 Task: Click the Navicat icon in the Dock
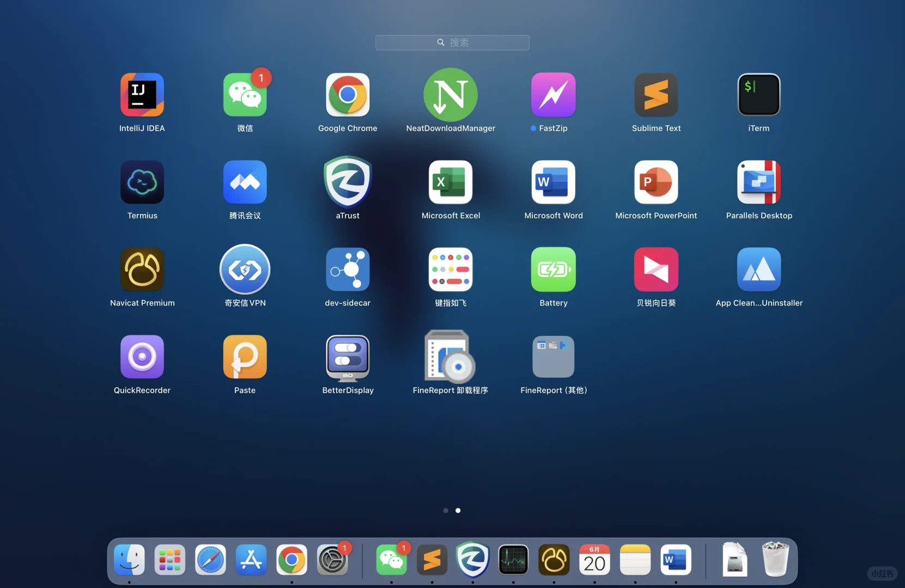(554, 560)
